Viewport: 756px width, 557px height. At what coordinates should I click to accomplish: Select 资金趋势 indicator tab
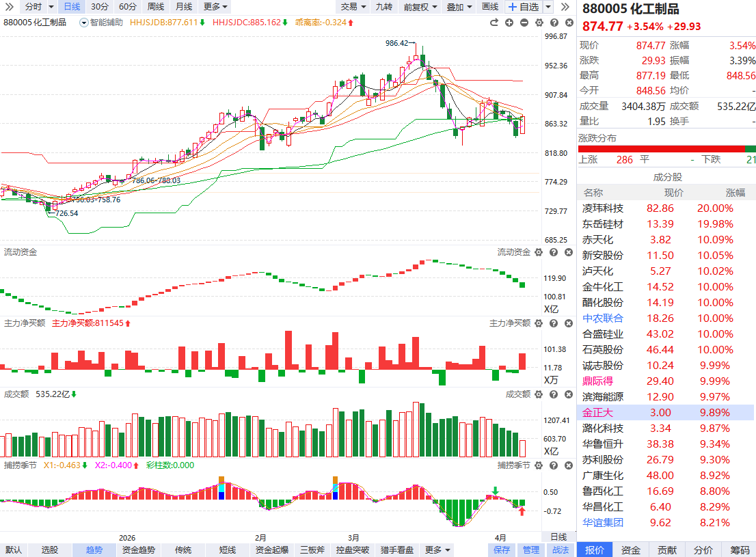pyautogui.click(x=138, y=550)
